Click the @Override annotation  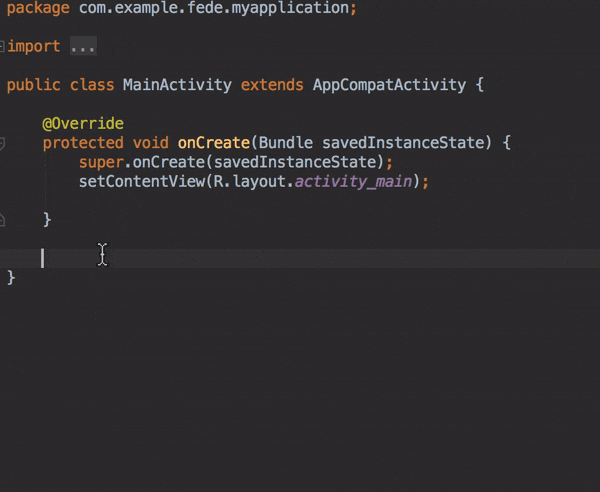click(83, 124)
